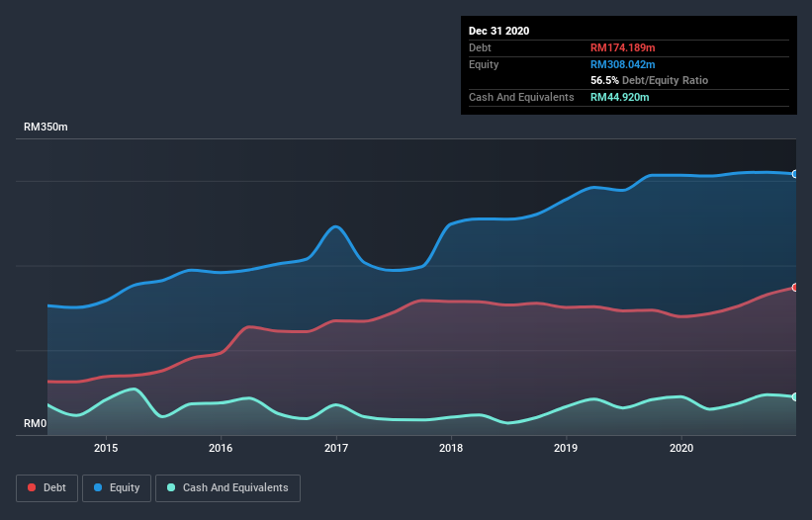Click the RM0 y-axis label
This screenshot has height=520, width=812.
pos(36,423)
